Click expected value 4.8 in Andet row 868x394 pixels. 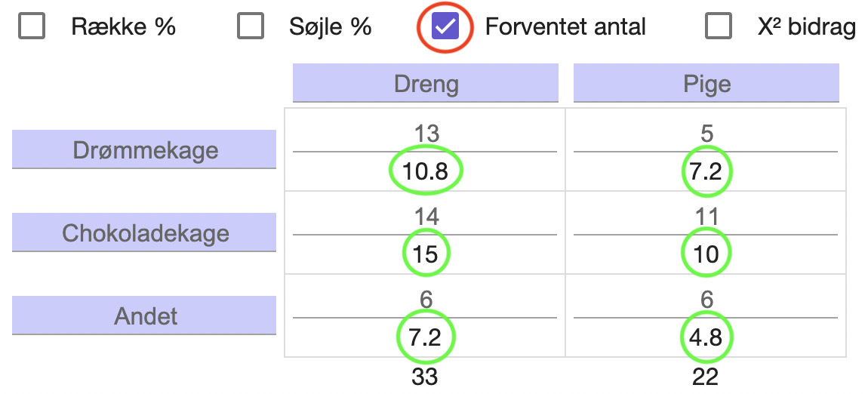coord(706,337)
